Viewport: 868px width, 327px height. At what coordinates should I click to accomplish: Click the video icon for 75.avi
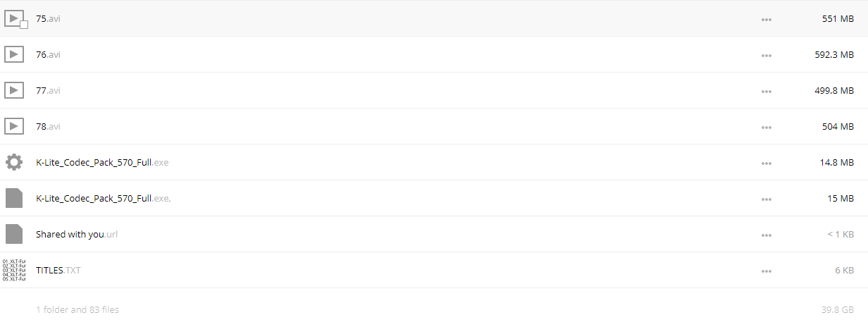14,18
